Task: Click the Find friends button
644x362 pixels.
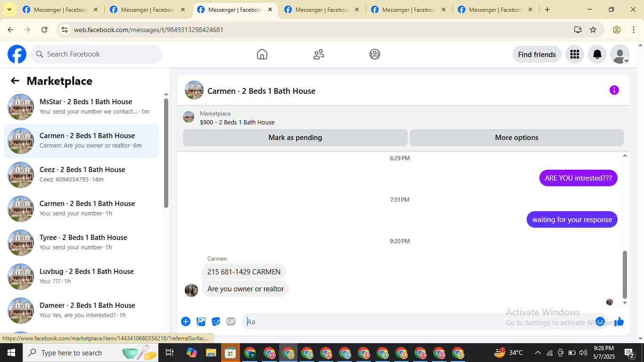Action: coord(537,54)
